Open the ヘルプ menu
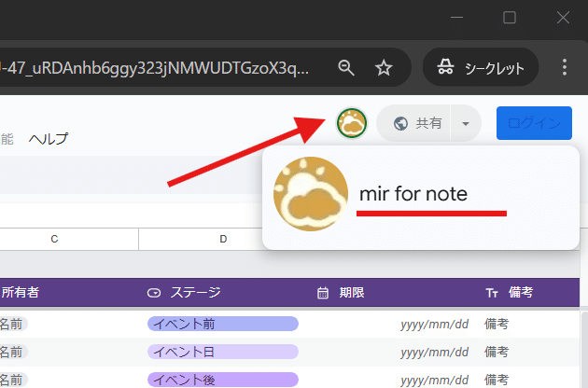 point(49,138)
